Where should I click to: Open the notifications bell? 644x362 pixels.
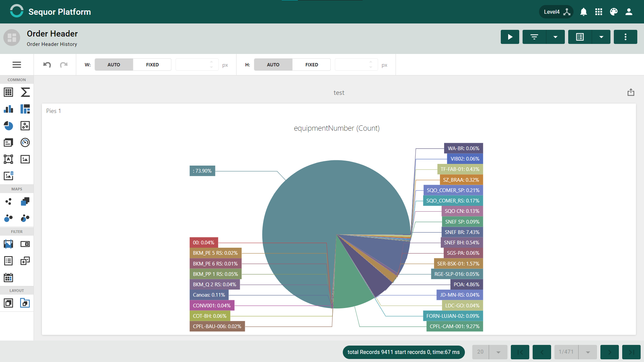point(584,12)
